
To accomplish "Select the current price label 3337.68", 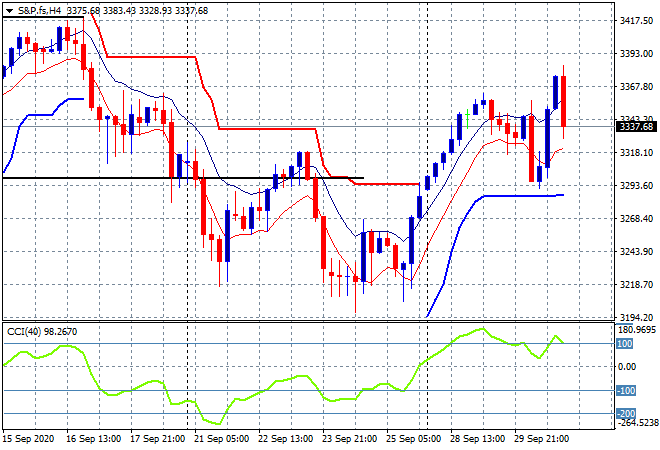I will coord(636,126).
